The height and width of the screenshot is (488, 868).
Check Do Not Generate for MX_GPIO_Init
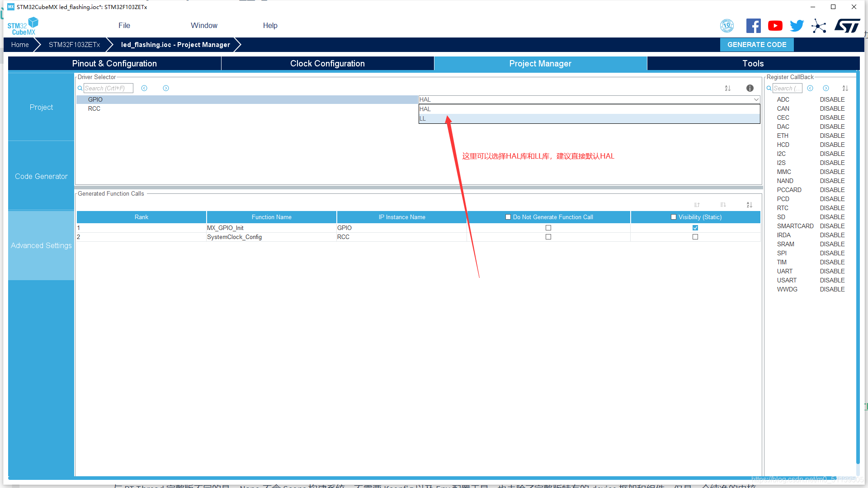[548, 228]
